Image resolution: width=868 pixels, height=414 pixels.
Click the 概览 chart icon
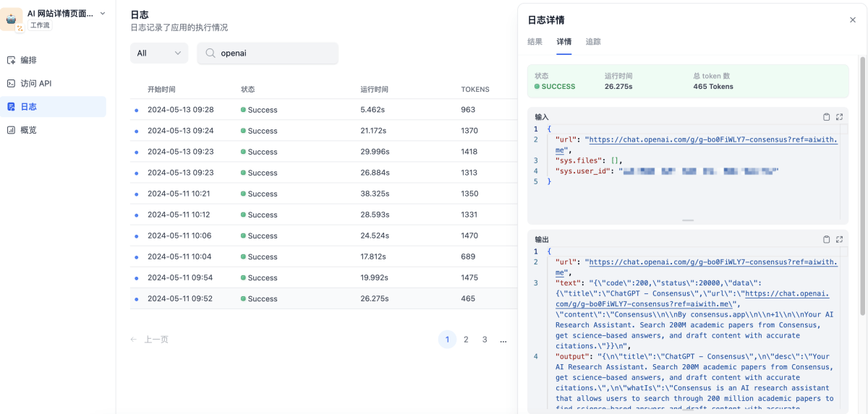[x=11, y=130]
